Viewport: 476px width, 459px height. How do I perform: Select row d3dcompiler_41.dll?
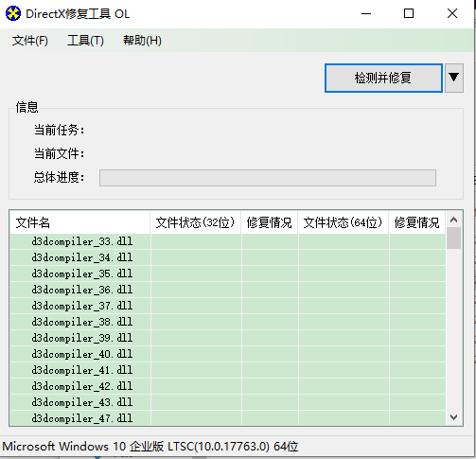(x=228, y=370)
